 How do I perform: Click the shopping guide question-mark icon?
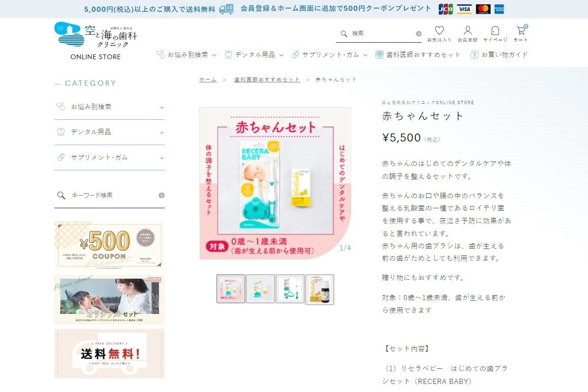[474, 55]
